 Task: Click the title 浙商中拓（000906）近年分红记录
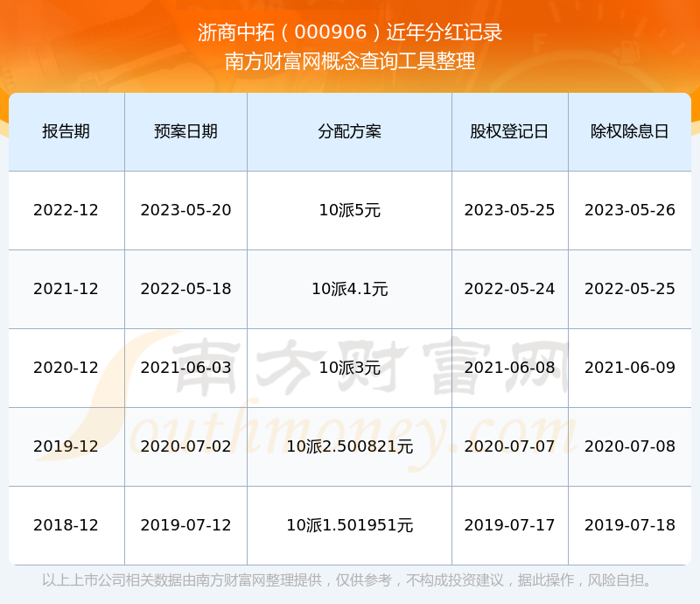point(350,32)
